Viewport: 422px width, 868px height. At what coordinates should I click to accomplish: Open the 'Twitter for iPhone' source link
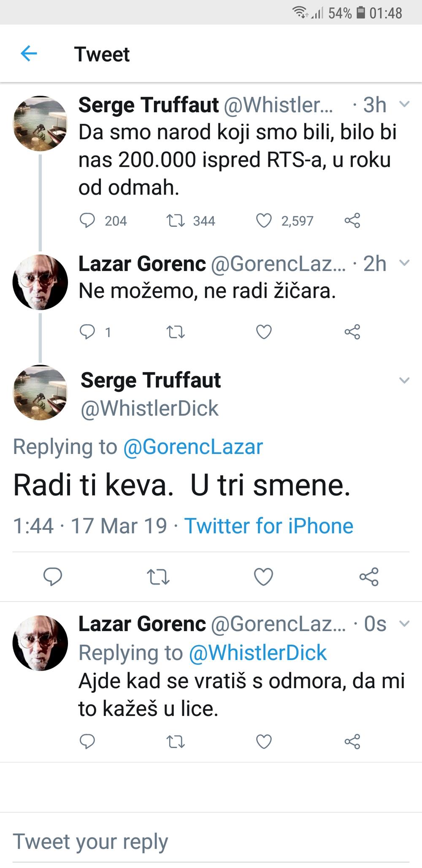point(269,526)
